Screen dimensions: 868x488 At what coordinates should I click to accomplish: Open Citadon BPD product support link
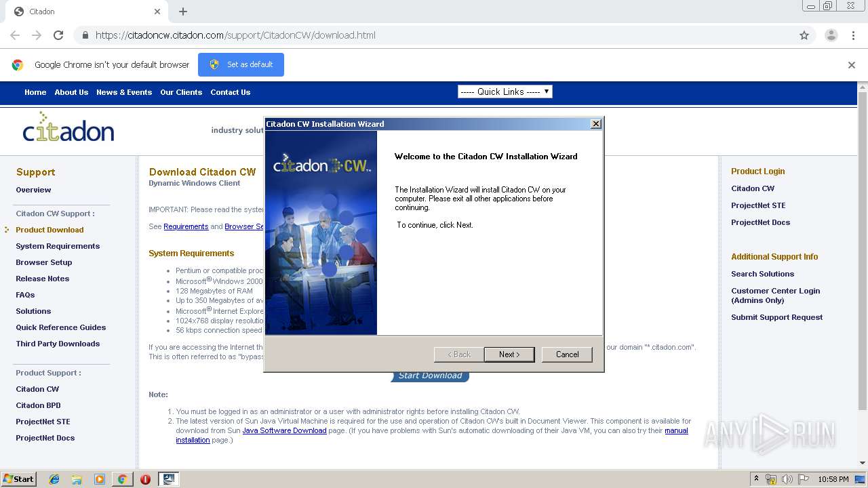[38, 405]
